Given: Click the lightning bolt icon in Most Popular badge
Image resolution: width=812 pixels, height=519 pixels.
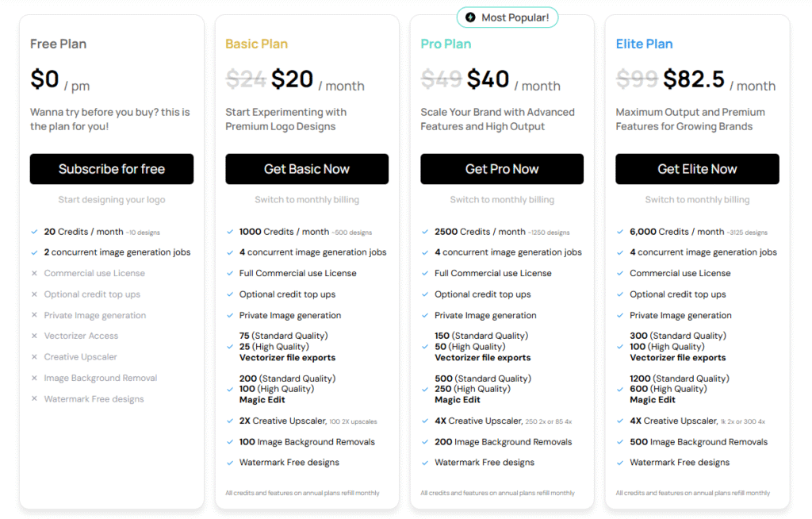Looking at the screenshot, I should pyautogui.click(x=471, y=17).
